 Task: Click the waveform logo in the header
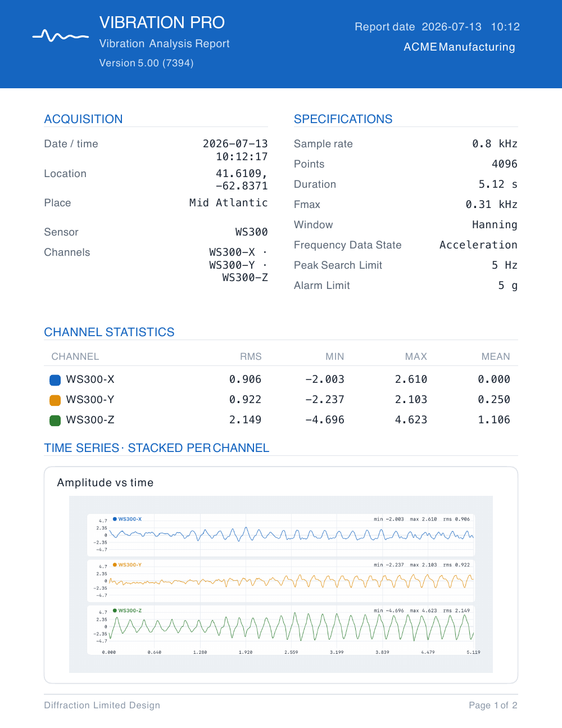pyautogui.click(x=61, y=37)
